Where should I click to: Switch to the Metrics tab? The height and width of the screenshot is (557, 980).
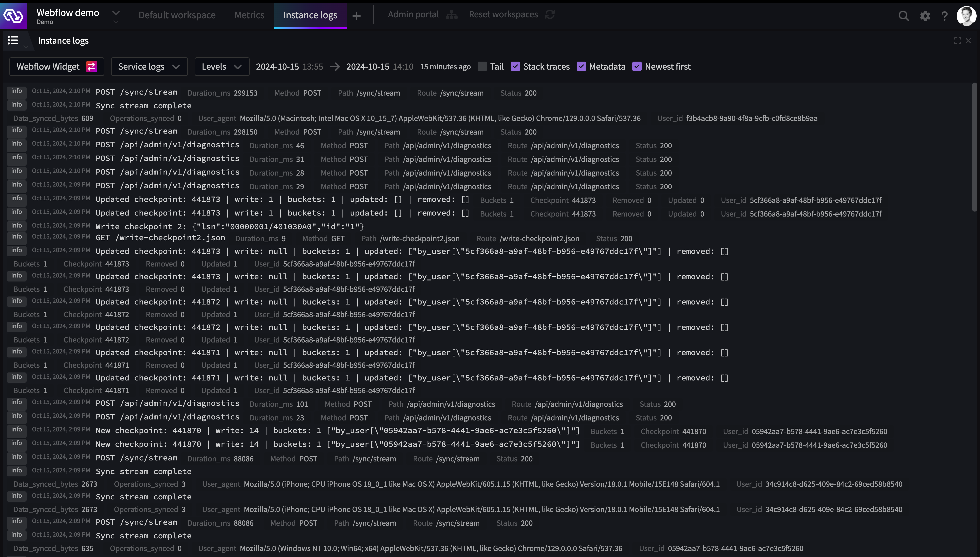249,15
